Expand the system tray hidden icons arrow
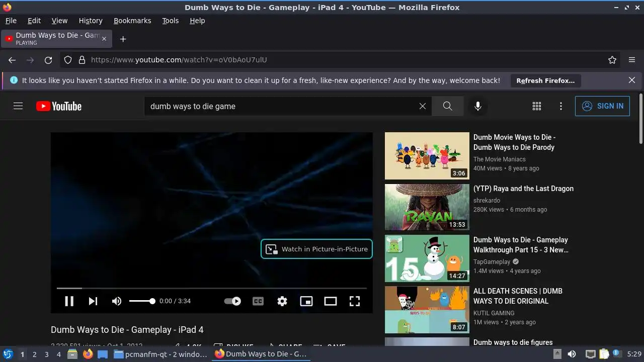Image resolution: width=644 pixels, height=362 pixels. [x=558, y=354]
